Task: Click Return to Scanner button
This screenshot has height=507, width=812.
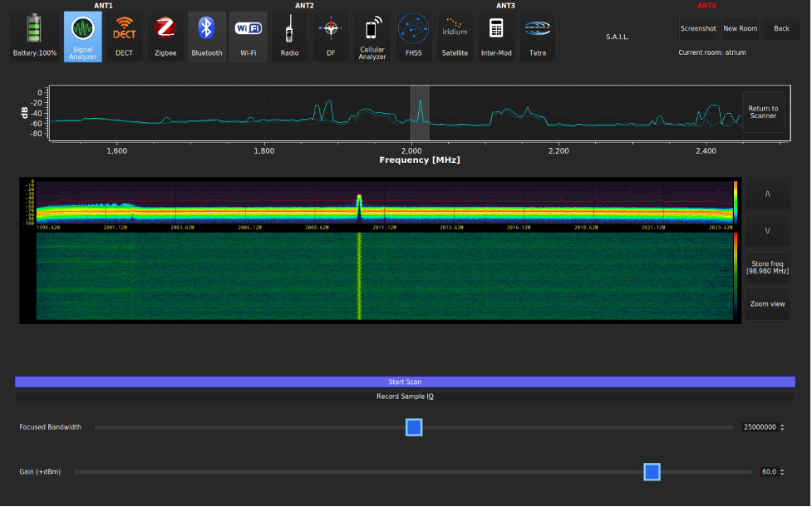Action: [x=763, y=112]
